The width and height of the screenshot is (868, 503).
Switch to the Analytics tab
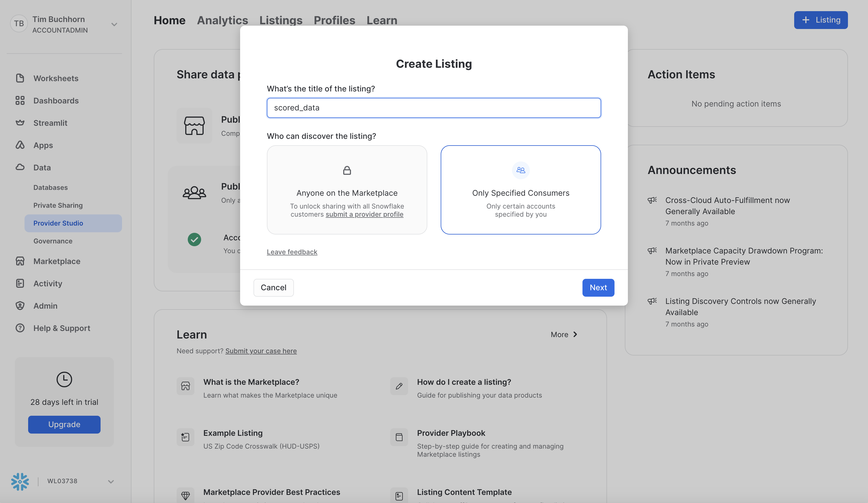(x=222, y=20)
